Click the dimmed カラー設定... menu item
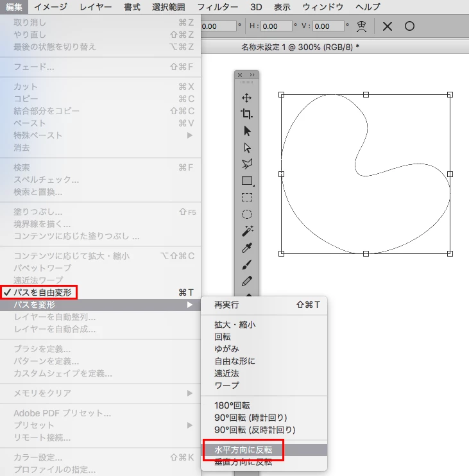 tap(100, 457)
